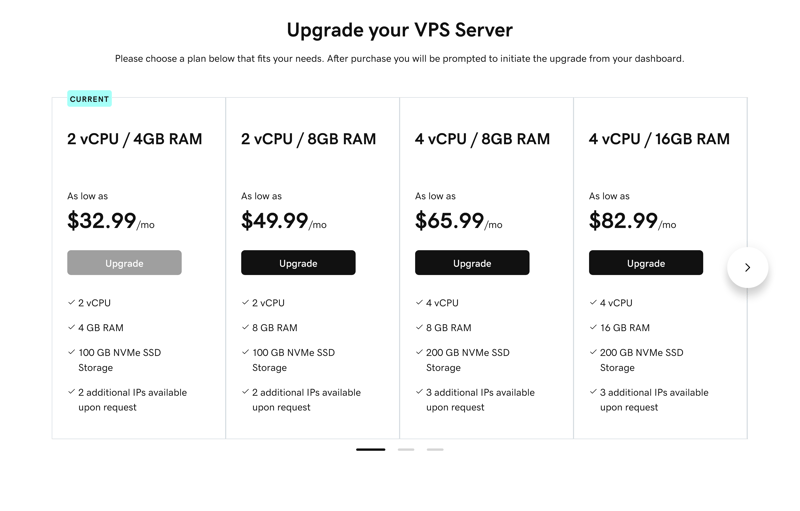Select the 2 vCPU / 8GB RAM plan title
Screen dimensions: 800x511
tap(308, 139)
